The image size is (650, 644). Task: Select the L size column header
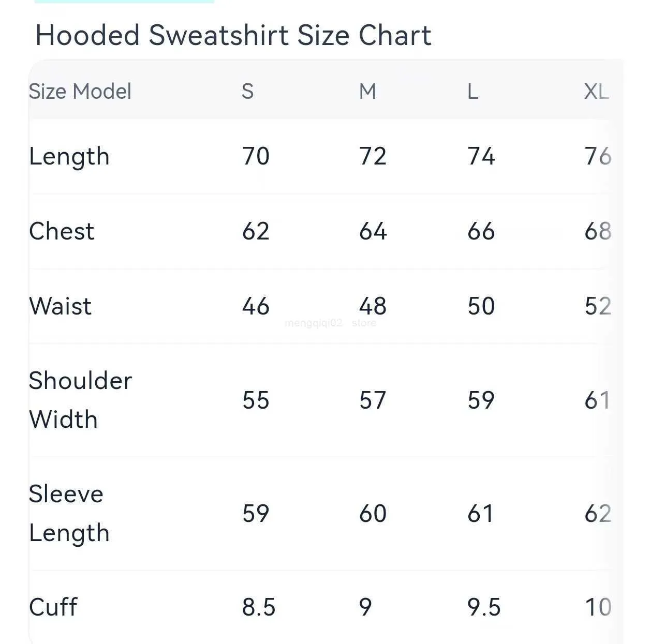pos(472,92)
